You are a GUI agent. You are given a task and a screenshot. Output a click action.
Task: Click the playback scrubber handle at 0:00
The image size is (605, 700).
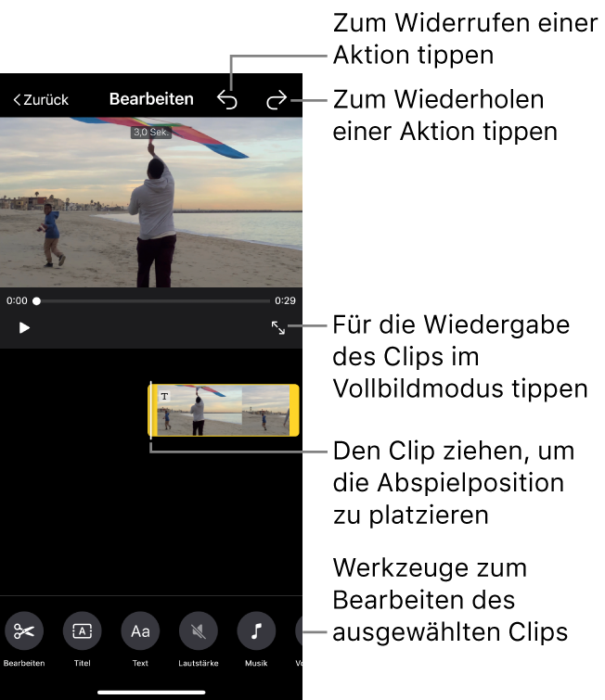[x=36, y=301]
